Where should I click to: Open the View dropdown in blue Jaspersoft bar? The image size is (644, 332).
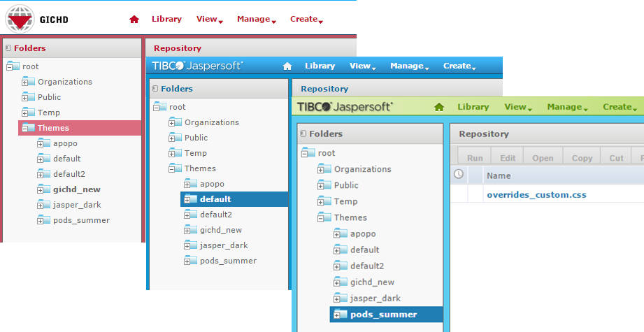[x=362, y=66]
